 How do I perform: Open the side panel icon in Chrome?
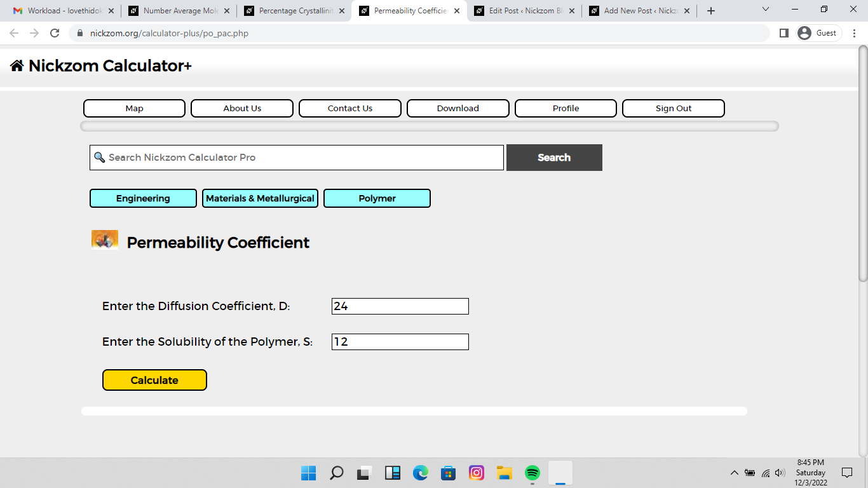coord(784,33)
